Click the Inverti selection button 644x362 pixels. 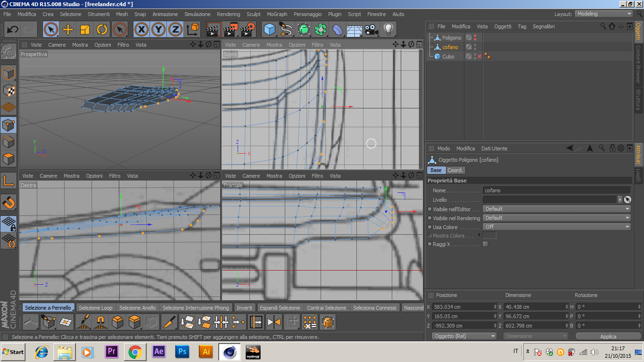pyautogui.click(x=245, y=308)
